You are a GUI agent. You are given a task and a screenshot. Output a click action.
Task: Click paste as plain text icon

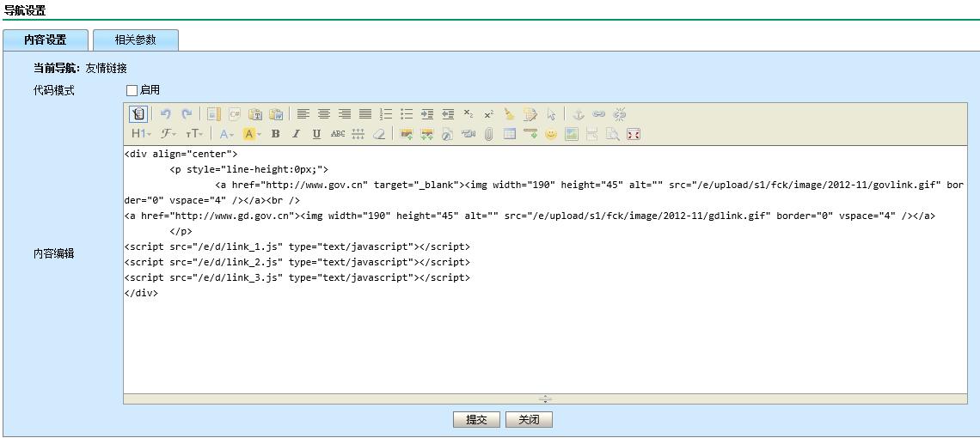[x=255, y=113]
